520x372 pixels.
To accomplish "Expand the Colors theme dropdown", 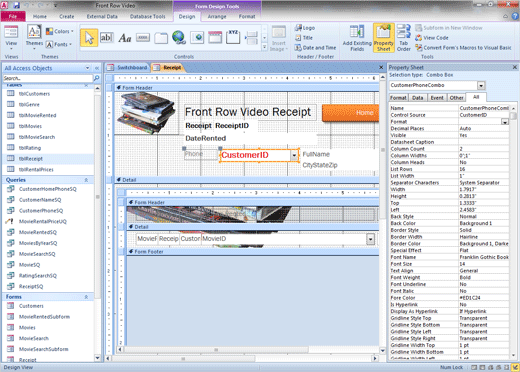I will [60, 31].
